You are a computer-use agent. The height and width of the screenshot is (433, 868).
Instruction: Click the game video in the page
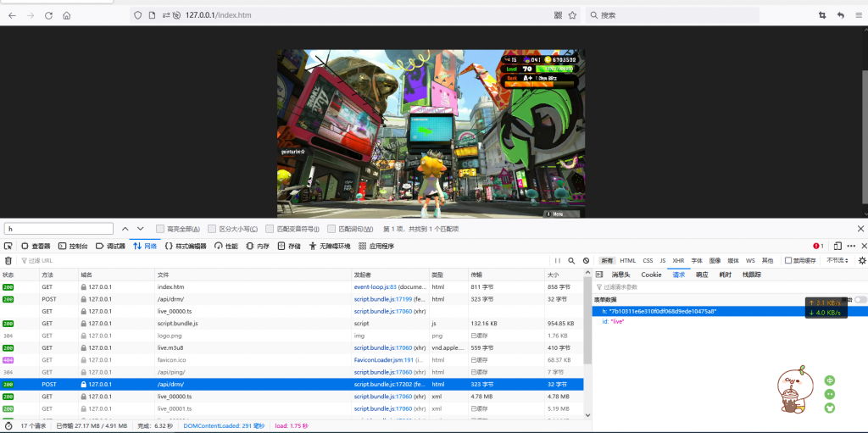(x=431, y=134)
